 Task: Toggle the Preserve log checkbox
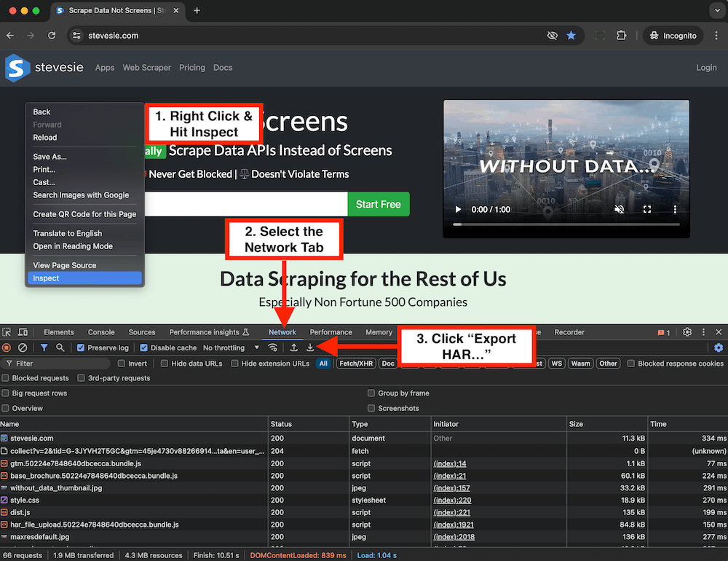click(81, 348)
